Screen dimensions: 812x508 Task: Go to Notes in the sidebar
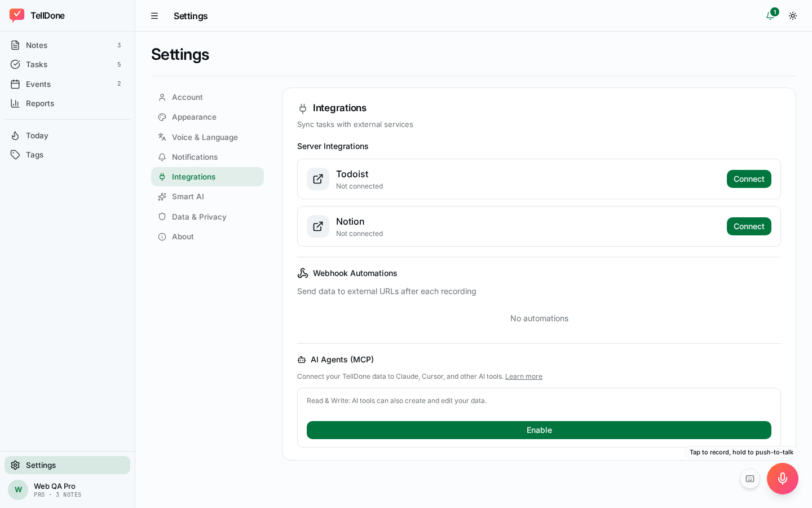67,45
